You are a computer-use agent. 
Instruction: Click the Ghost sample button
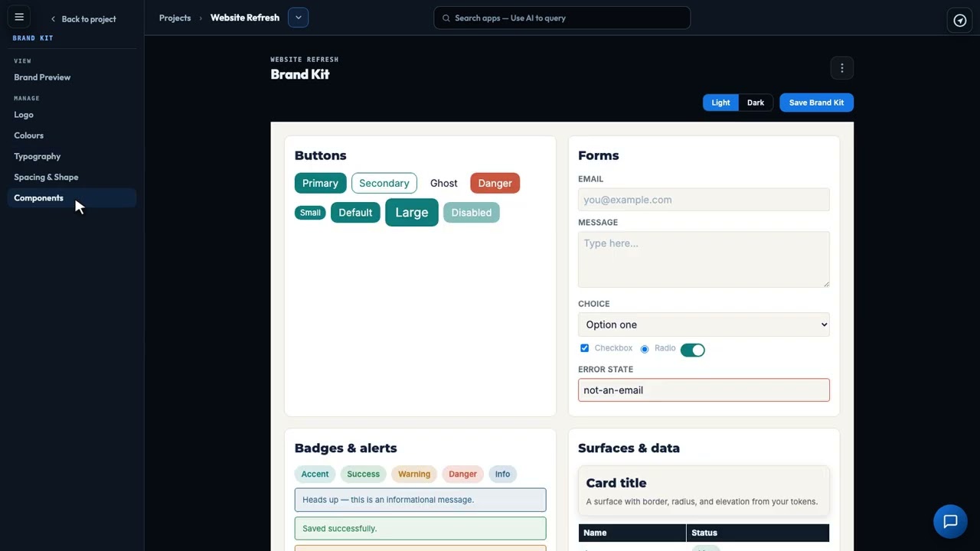coord(444,183)
